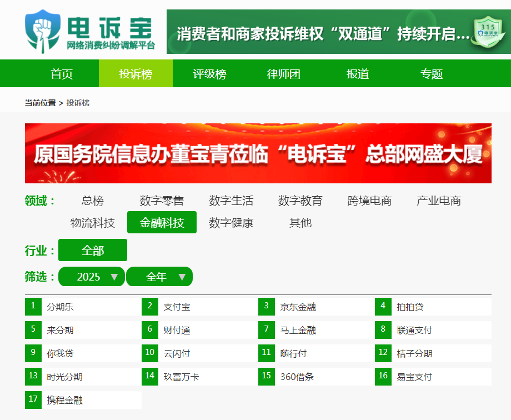This screenshot has width=511, height=420.
Task: Open the 支付宝 complaint entry
Action: pyautogui.click(x=177, y=307)
